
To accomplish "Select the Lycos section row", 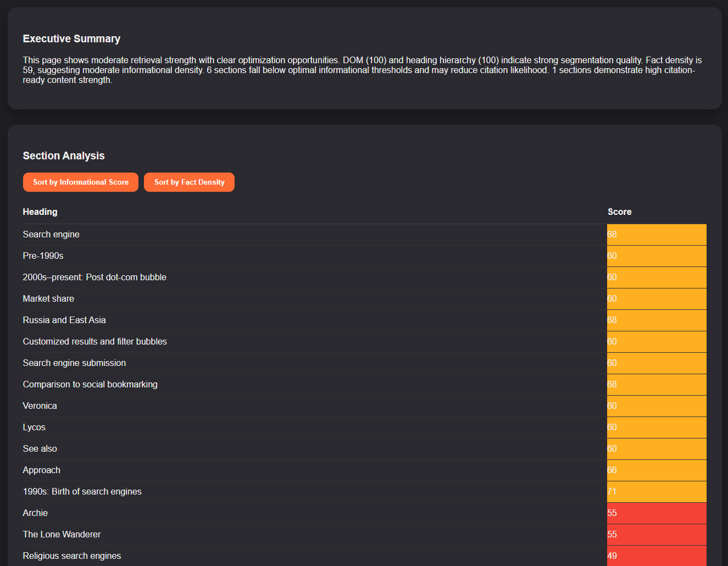I will click(x=34, y=428).
